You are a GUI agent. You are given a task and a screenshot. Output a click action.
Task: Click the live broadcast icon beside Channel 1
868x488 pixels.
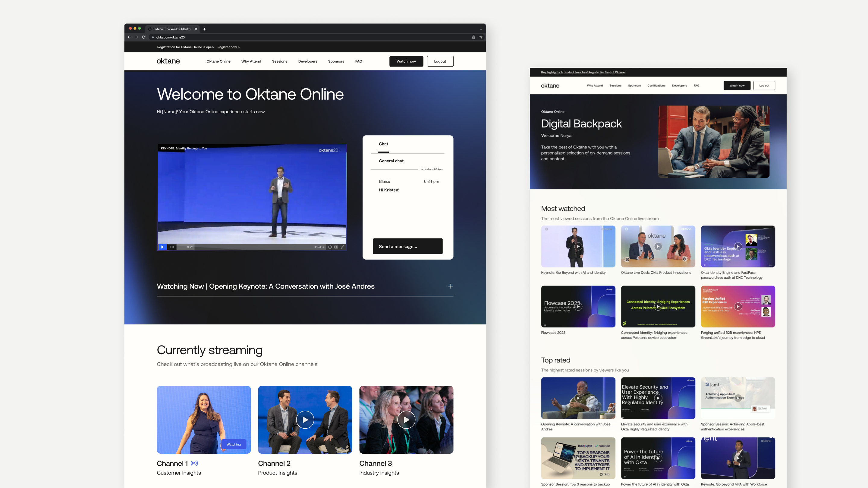click(194, 463)
